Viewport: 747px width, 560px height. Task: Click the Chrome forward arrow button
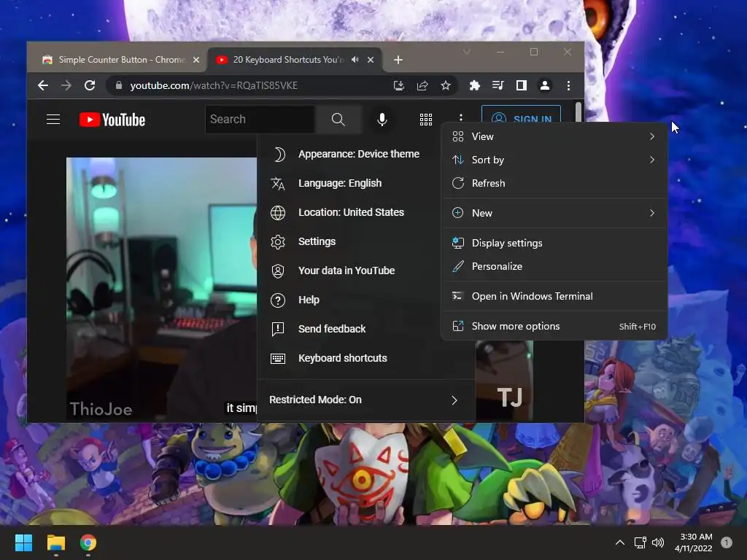(66, 86)
